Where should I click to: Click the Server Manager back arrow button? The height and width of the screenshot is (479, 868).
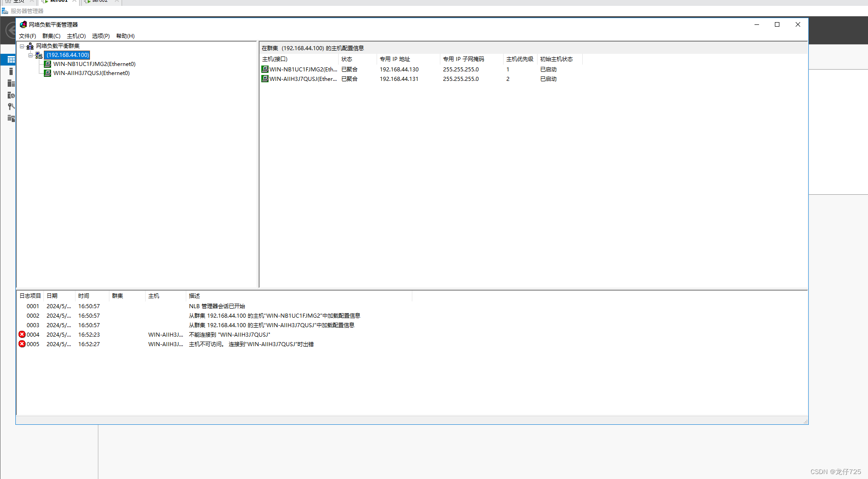11,31
